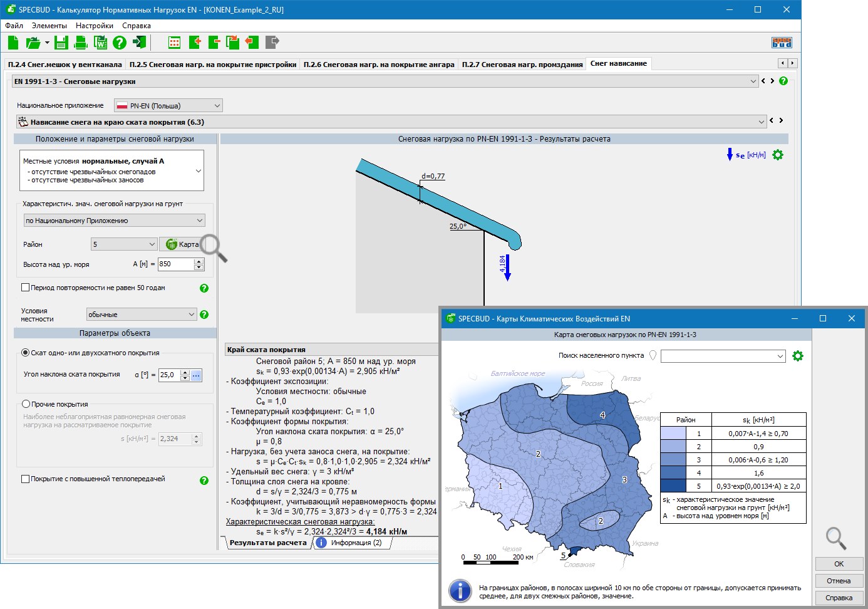Click the exit door toolbar icon

[x=140, y=43]
